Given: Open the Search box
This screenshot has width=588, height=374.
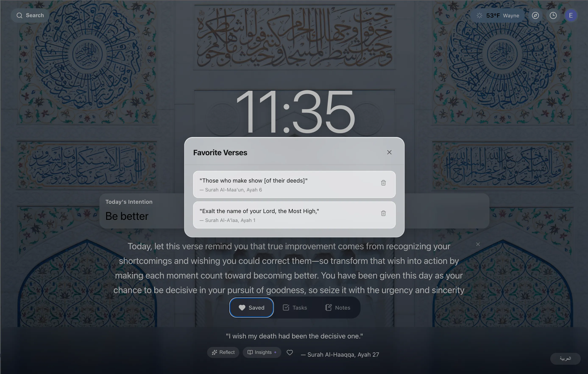Looking at the screenshot, I should pos(30,15).
